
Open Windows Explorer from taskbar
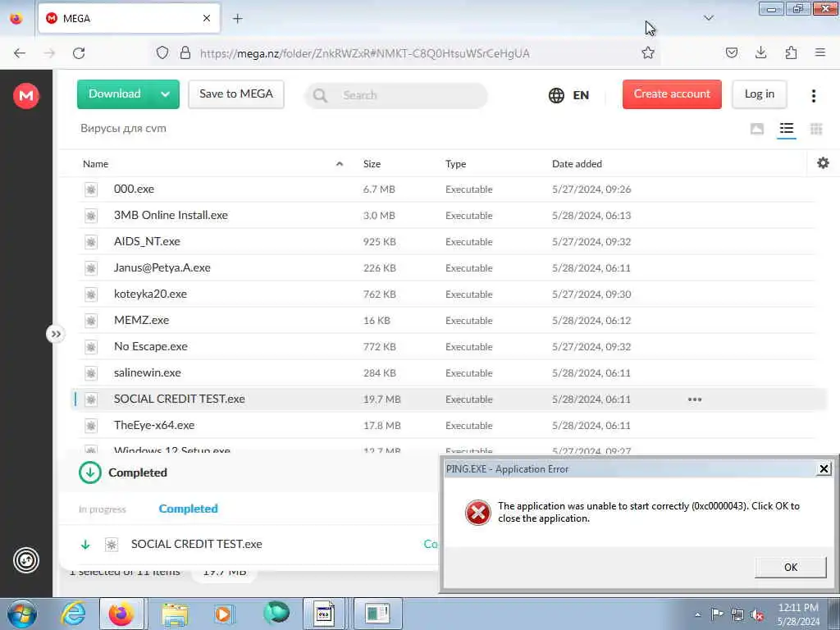pyautogui.click(x=175, y=614)
